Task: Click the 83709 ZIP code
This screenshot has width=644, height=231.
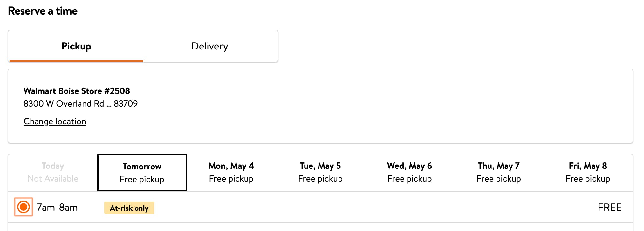Action: pos(126,104)
